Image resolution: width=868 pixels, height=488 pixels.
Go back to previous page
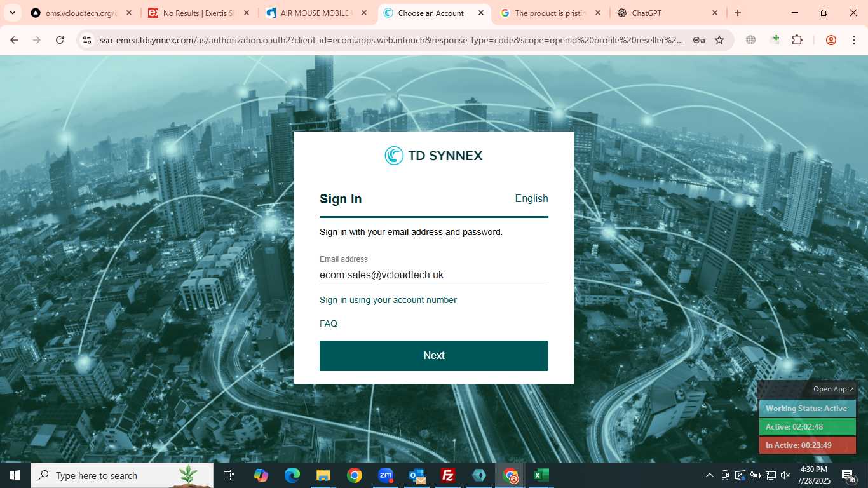pos(14,40)
